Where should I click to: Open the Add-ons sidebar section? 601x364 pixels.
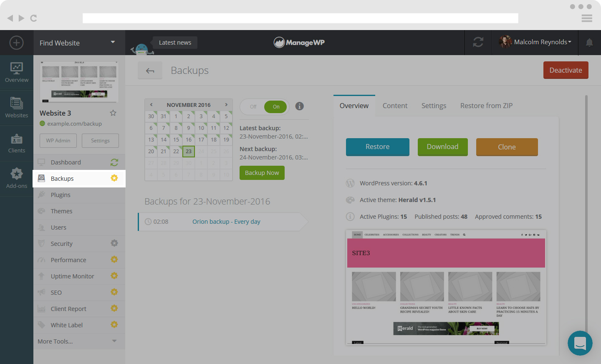pyautogui.click(x=17, y=178)
